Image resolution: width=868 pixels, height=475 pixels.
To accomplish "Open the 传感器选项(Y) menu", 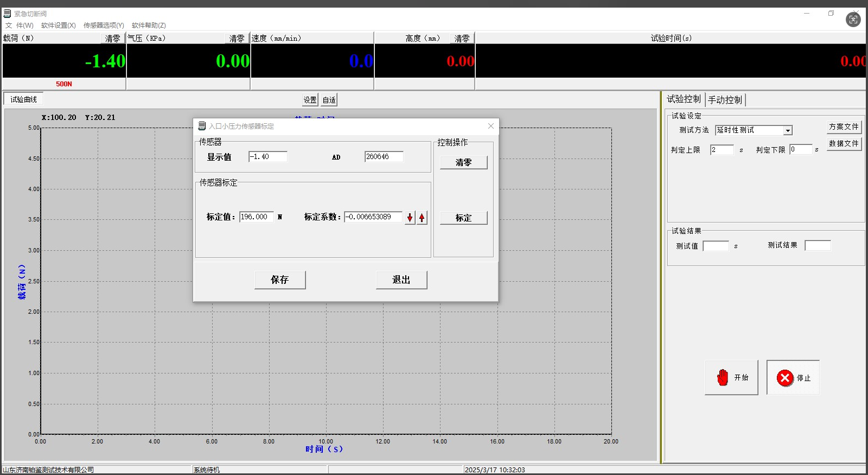I will coord(104,26).
